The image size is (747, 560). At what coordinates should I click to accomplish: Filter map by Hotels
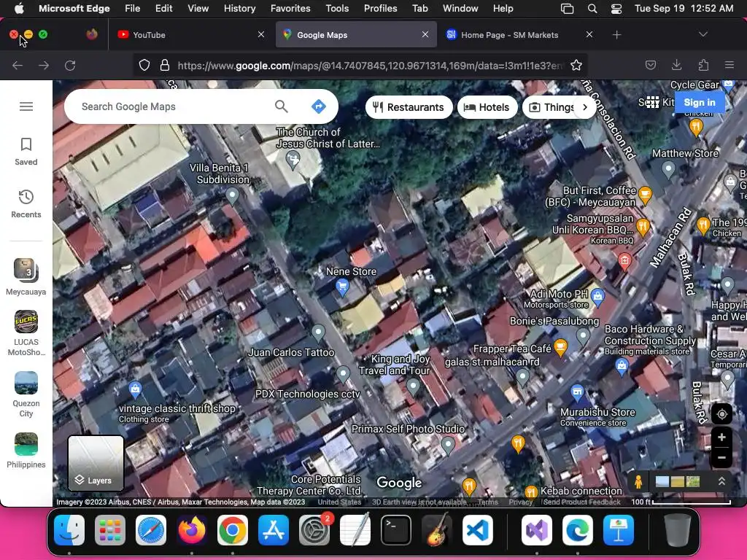pos(487,107)
